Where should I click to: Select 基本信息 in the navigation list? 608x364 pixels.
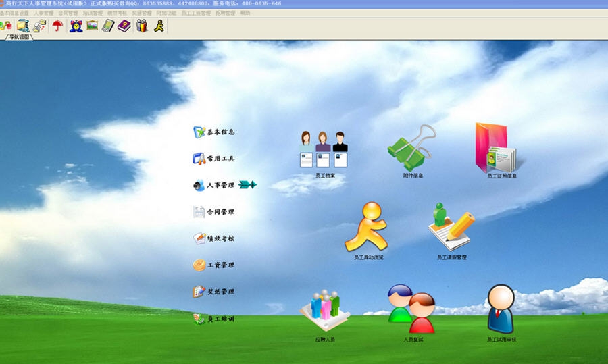pyautogui.click(x=214, y=132)
